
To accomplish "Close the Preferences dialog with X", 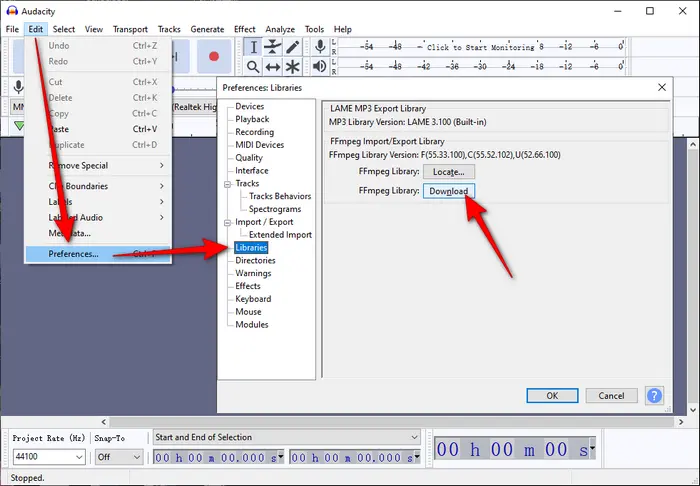I will (662, 87).
